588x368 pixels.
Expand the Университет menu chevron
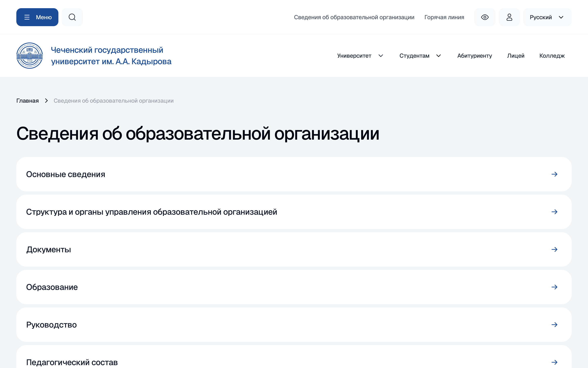381,56
